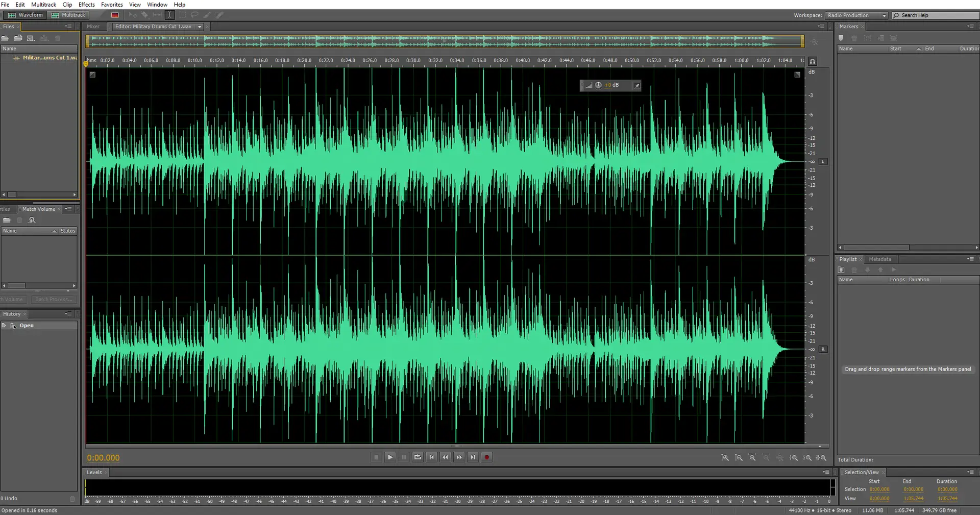Click the overview navigator waveform bar
Screen dimensions: 980x515
[x=445, y=41]
